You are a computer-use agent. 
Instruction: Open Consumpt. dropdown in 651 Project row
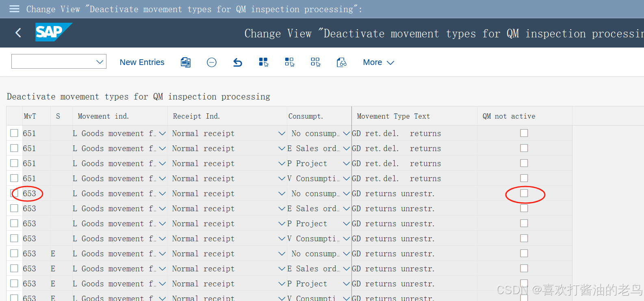pos(347,163)
